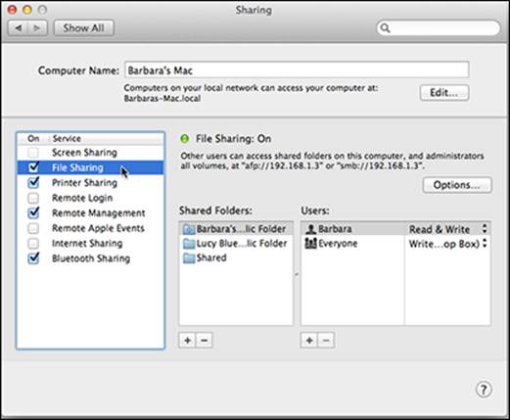Screen dimensions: 510x420
Task: Click the Lucy Blue Public Folder icon
Action: click(189, 244)
